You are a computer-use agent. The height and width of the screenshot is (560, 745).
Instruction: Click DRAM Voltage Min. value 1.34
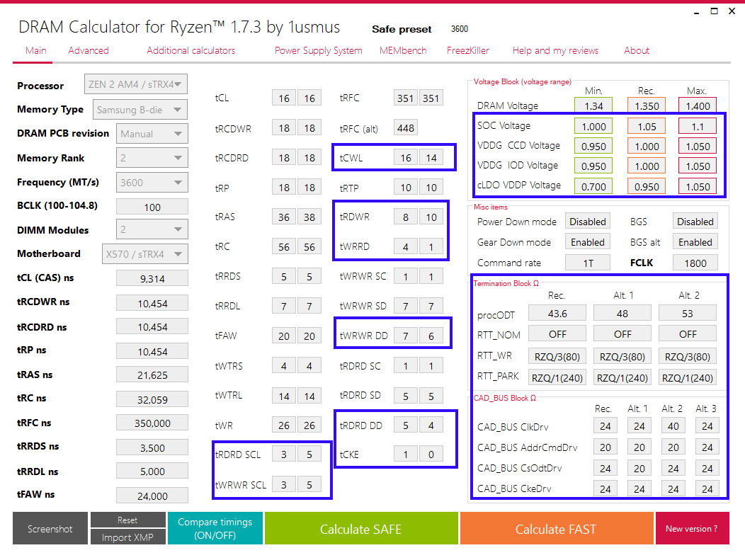[593, 106]
